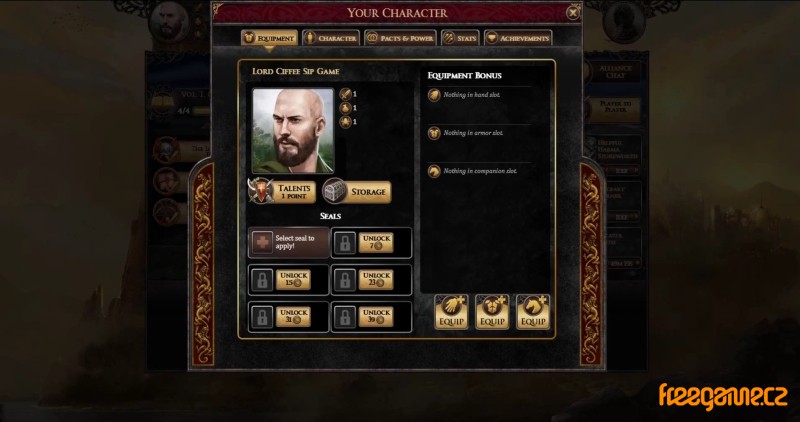The height and width of the screenshot is (422, 800).
Task: Open the Pacts & Power tab
Action: tap(400, 38)
